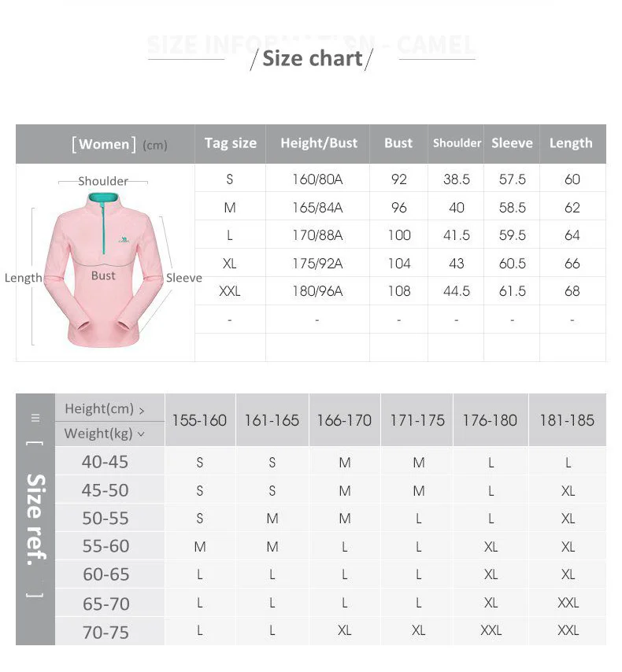The image size is (622, 672).
Task: Click the Bust label on the jacket diagram
Action: [x=103, y=275]
